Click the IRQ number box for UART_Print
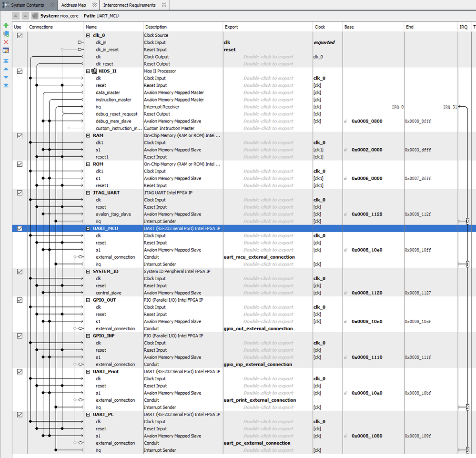 (467, 407)
